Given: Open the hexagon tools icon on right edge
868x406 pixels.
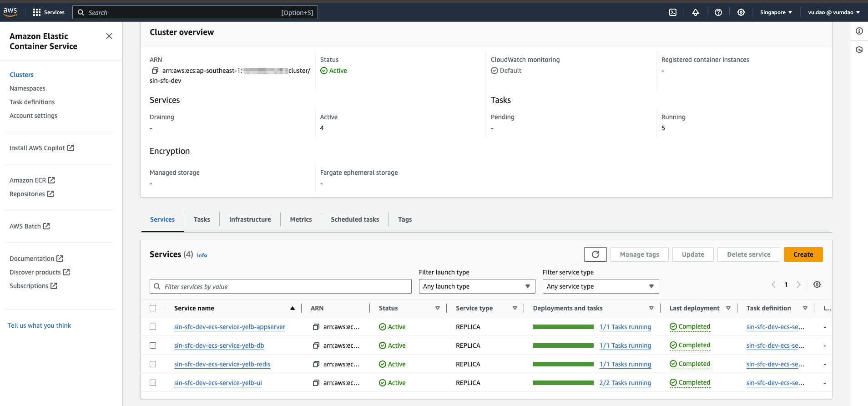Looking at the screenshot, I should (x=859, y=50).
